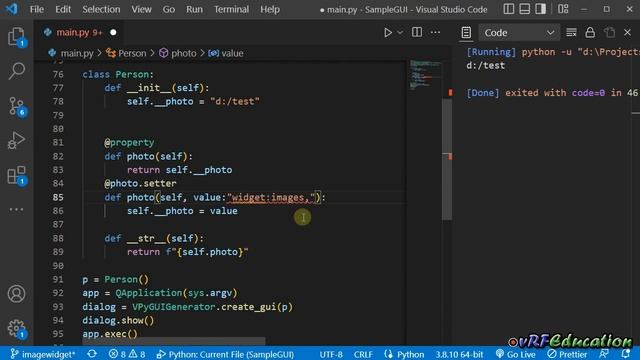Click the editor vertical scrollbar
The image size is (640, 360).
point(447,159)
